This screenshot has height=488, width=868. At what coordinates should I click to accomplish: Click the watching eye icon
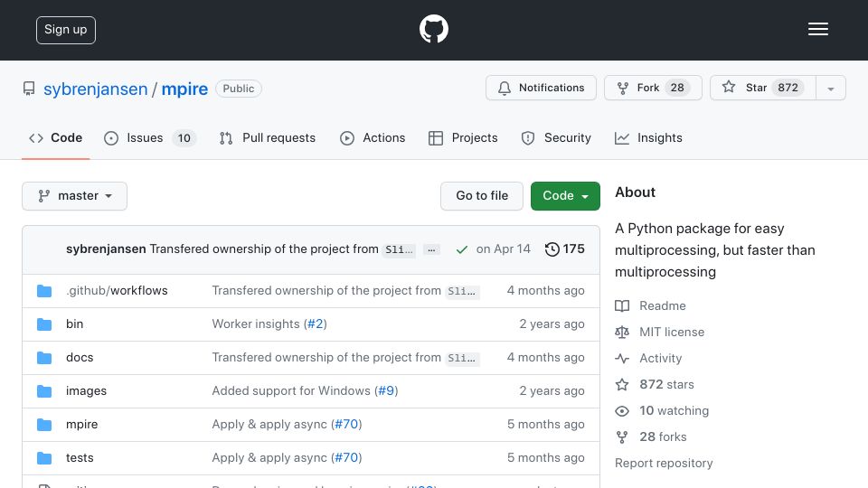click(x=622, y=411)
